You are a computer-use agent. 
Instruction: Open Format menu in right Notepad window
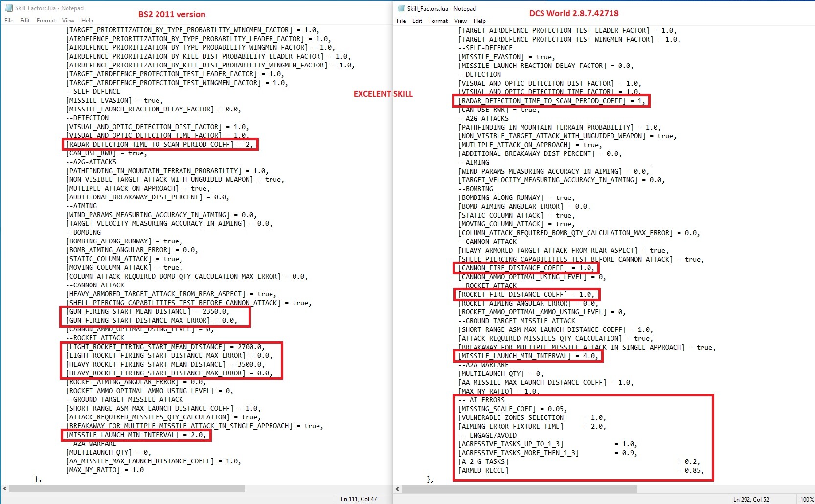click(438, 21)
